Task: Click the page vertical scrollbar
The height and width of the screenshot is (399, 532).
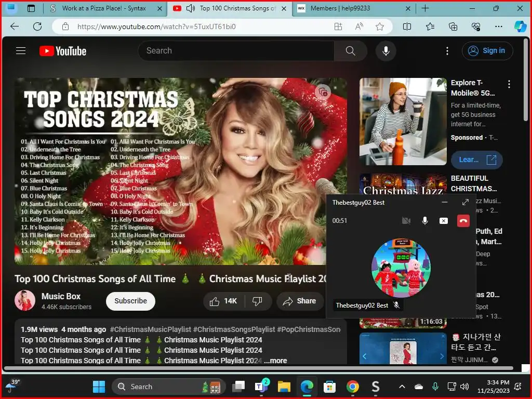Action: click(x=526, y=79)
